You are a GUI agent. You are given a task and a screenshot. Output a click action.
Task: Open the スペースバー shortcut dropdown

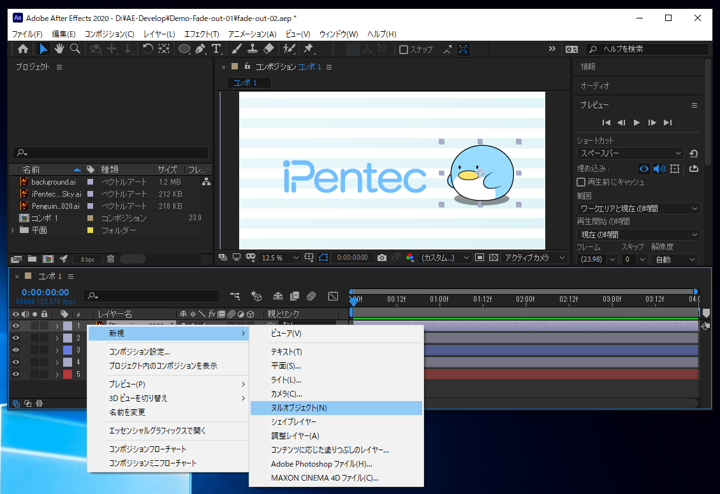[630, 153]
